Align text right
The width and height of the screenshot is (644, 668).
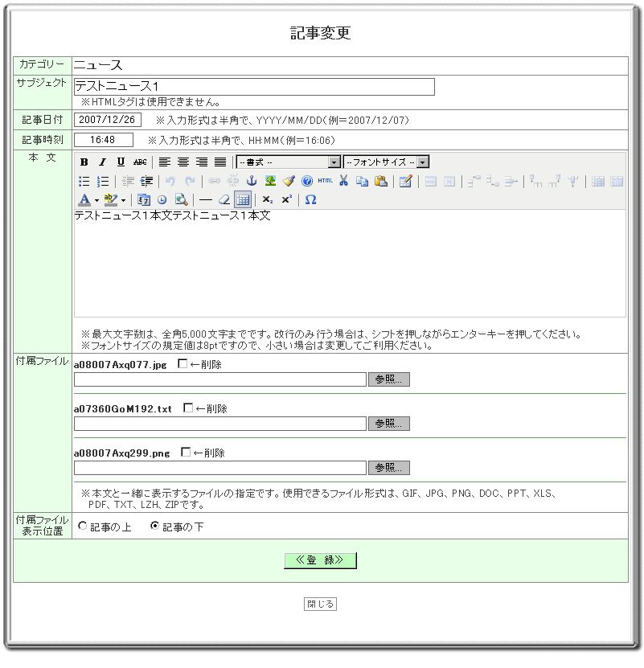click(x=202, y=162)
